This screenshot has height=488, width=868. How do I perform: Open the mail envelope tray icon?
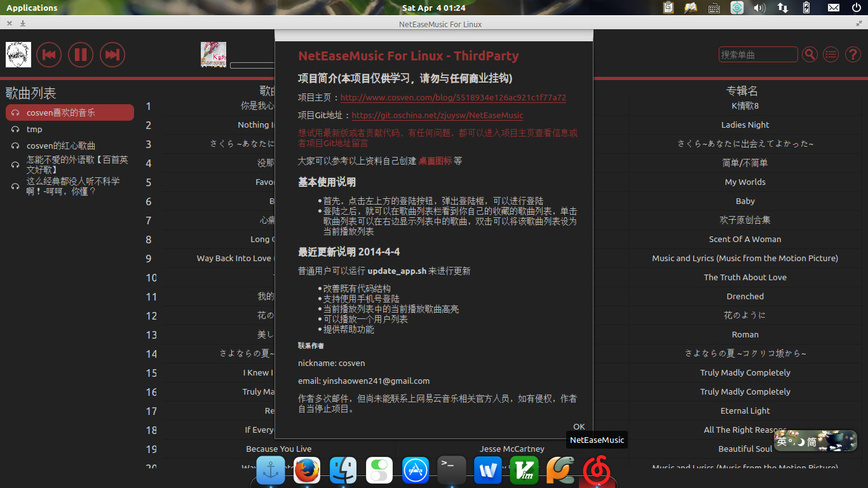(834, 8)
